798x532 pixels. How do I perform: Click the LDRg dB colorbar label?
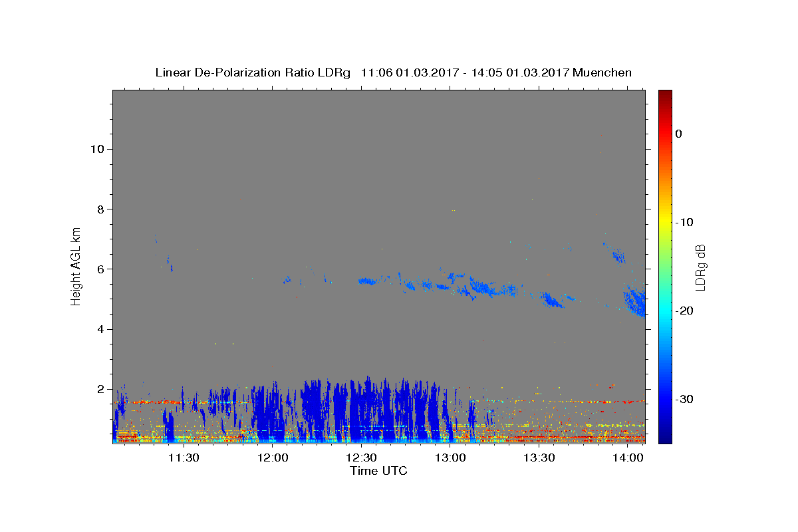[700, 267]
